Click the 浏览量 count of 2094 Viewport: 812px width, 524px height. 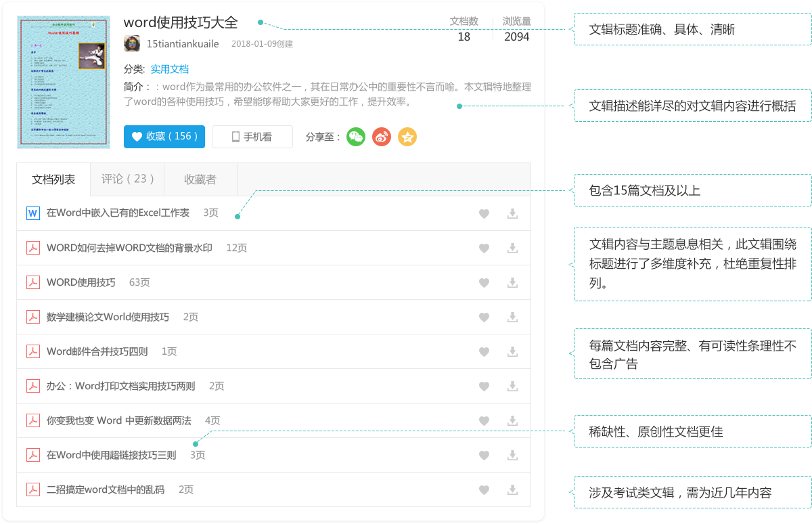pyautogui.click(x=517, y=37)
